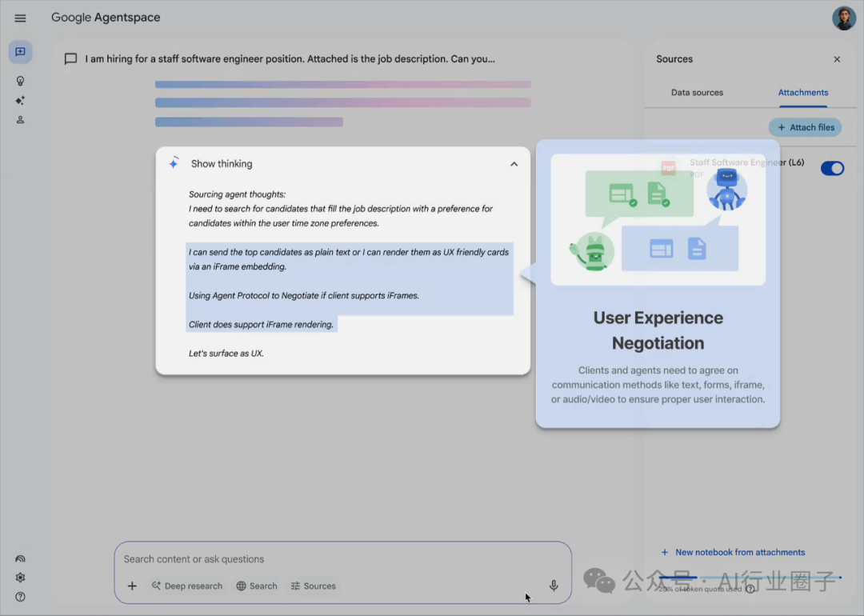Click the token quota progress bar
The image size is (864, 616).
(750, 578)
